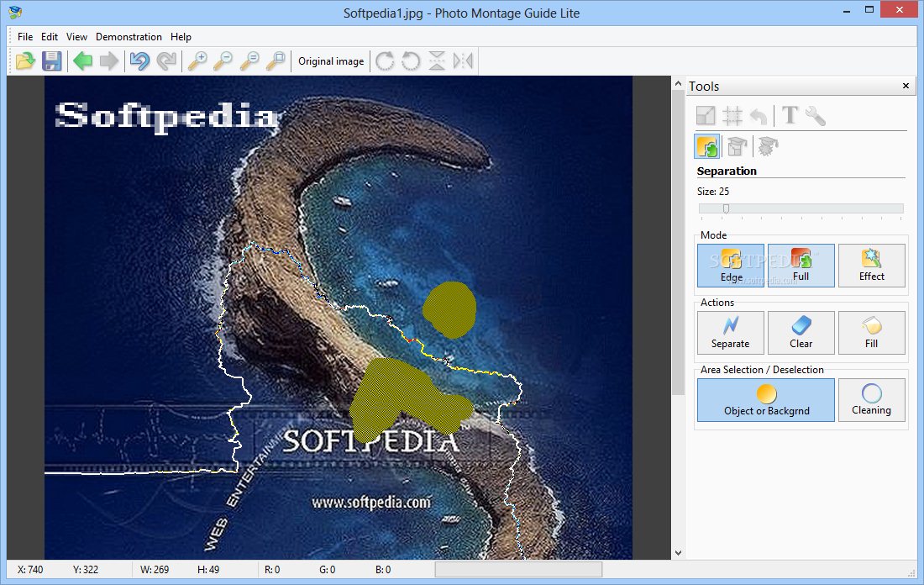924x585 pixels.
Task: Open the View menu
Action: (x=76, y=37)
